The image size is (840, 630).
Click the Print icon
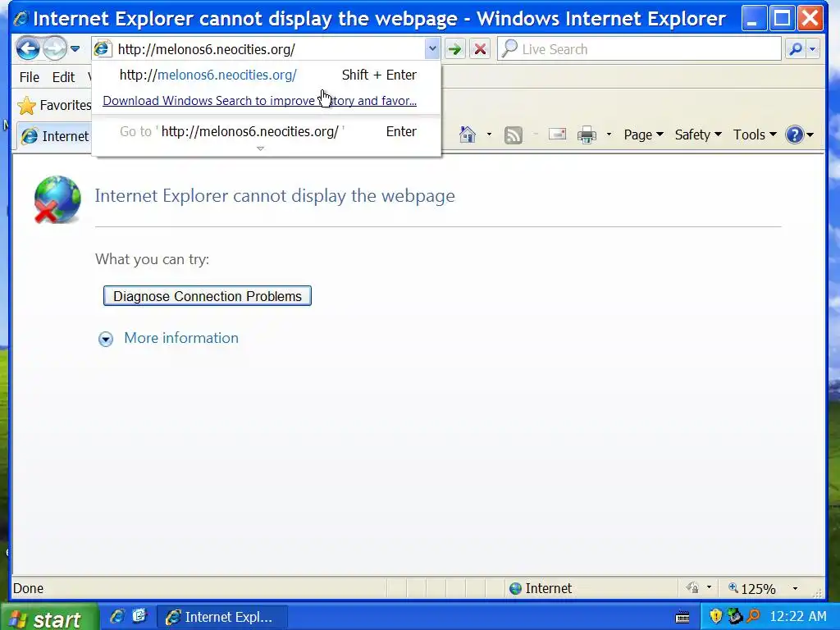point(587,135)
